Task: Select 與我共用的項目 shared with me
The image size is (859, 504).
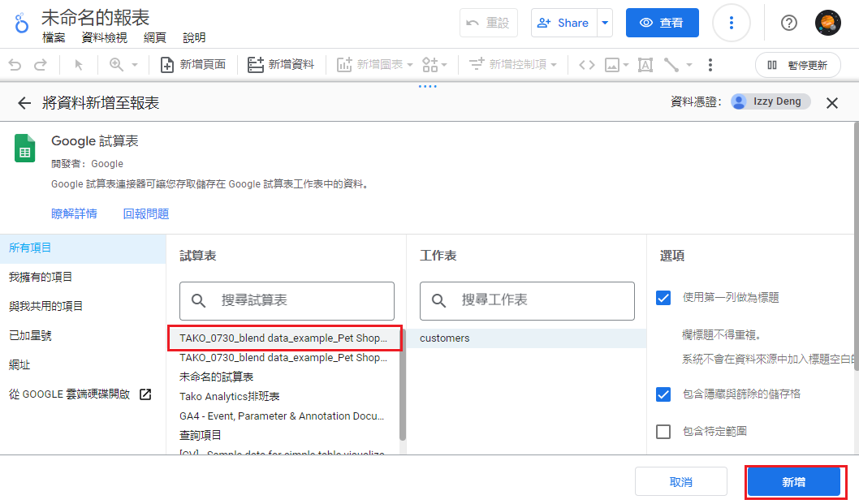Action: click(x=83, y=306)
